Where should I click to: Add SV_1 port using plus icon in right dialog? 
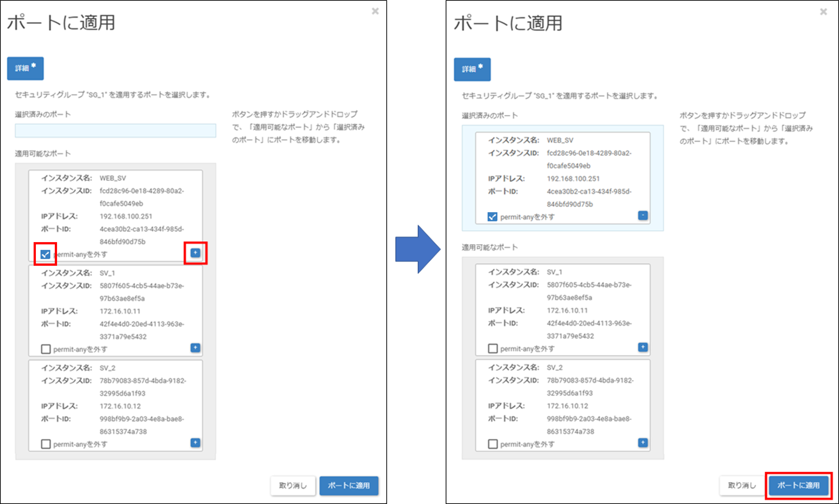tap(643, 347)
